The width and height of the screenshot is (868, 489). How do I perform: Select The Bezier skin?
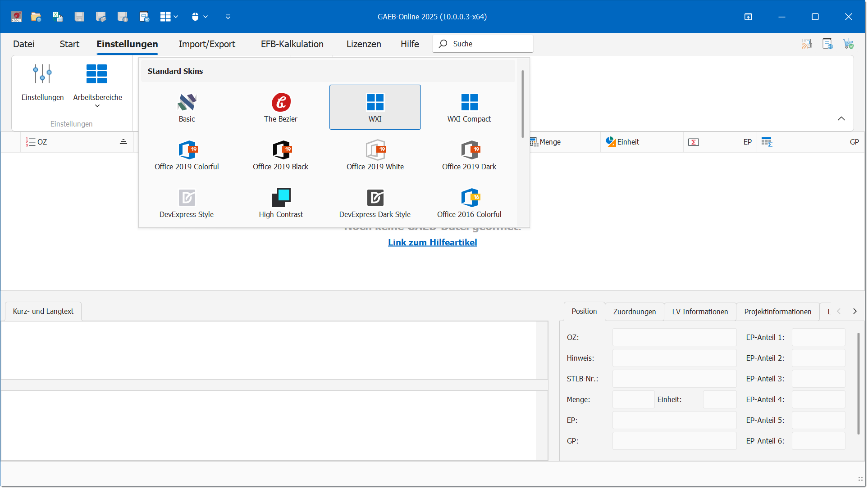(x=280, y=108)
